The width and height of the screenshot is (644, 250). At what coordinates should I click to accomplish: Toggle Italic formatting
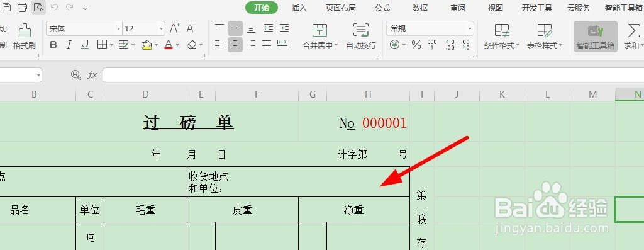pyautogui.click(x=69, y=45)
